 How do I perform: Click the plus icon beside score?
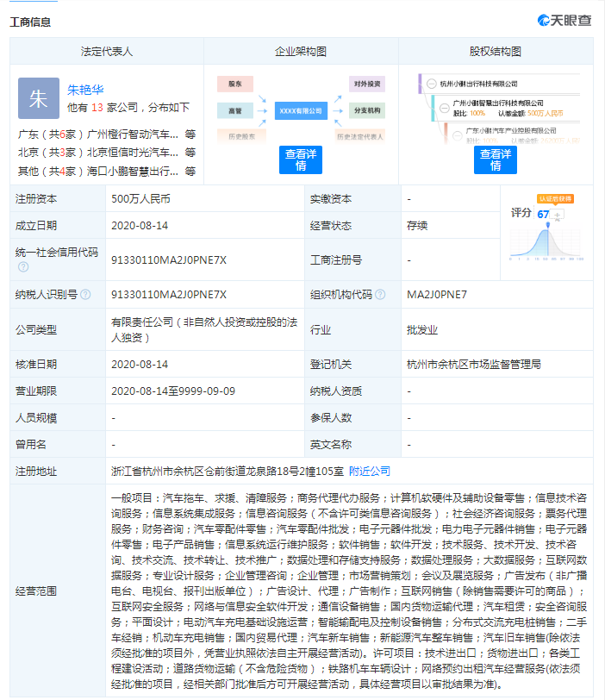pyautogui.click(x=558, y=215)
